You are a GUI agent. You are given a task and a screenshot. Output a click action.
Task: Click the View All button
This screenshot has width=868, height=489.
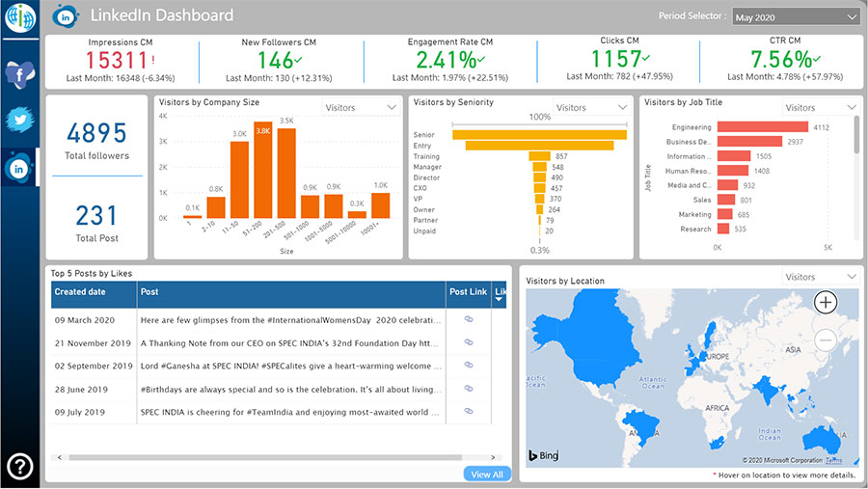tap(487, 474)
